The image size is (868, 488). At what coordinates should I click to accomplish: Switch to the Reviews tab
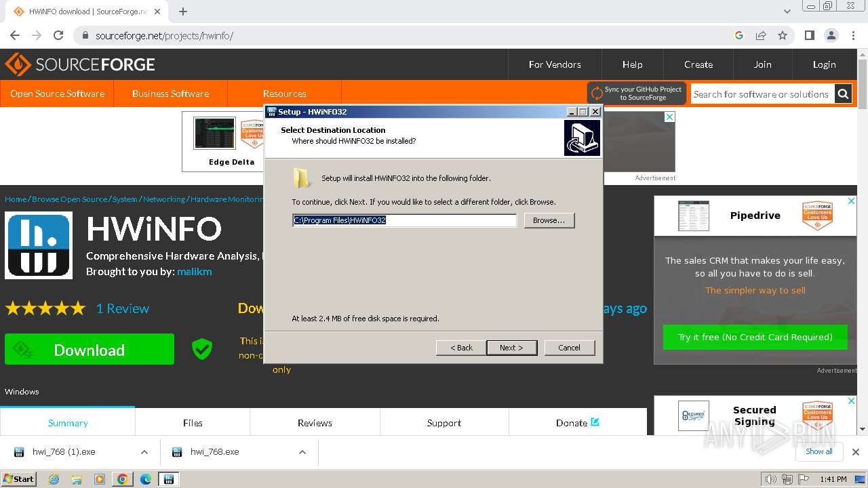315,422
